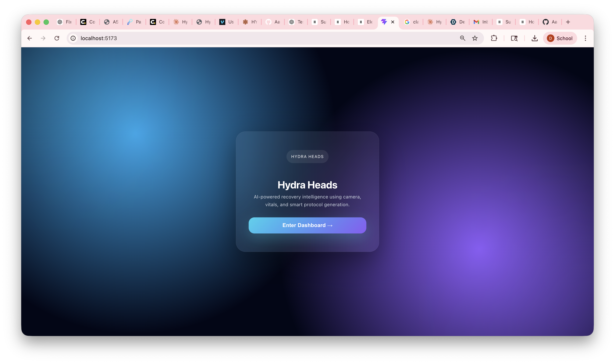Open the browser Extensions puzzle icon
Screen dimensions: 615x364
click(494, 38)
